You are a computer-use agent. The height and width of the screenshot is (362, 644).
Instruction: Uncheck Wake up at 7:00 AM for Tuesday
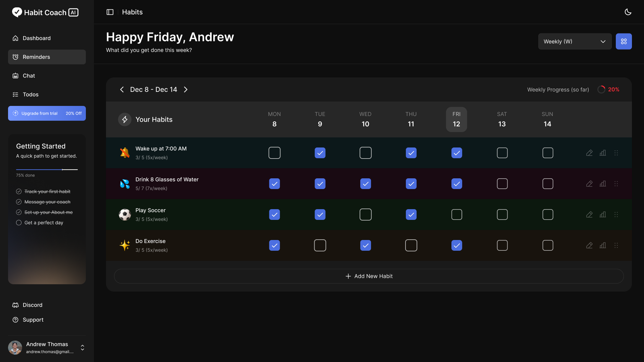tap(320, 153)
